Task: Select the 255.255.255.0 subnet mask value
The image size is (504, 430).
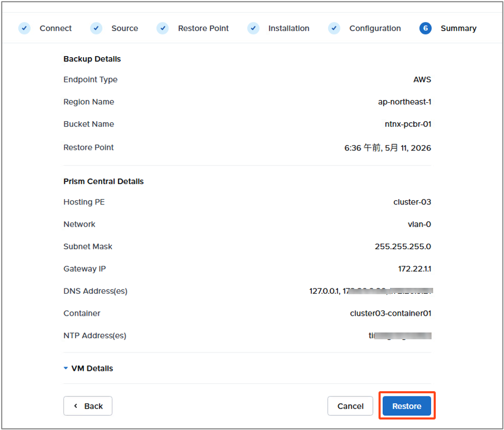Action: pyautogui.click(x=403, y=246)
